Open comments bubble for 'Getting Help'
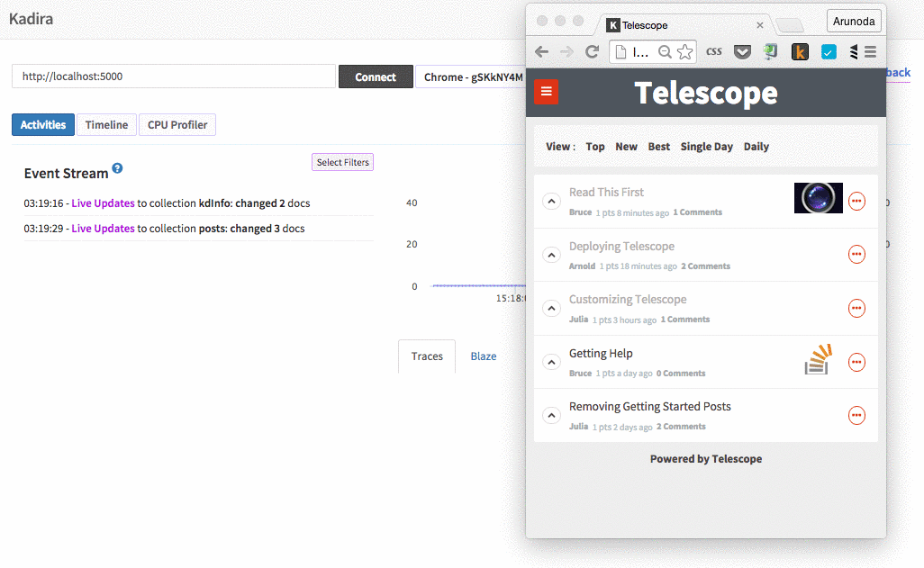The image size is (924, 568). pyautogui.click(x=856, y=362)
